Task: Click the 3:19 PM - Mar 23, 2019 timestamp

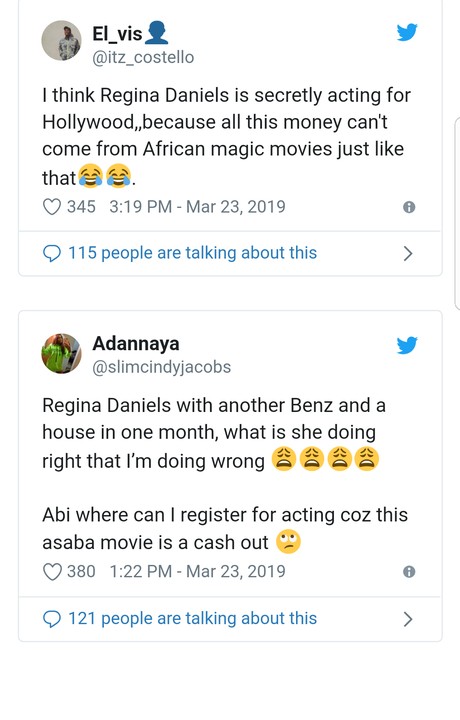Action: (x=197, y=207)
